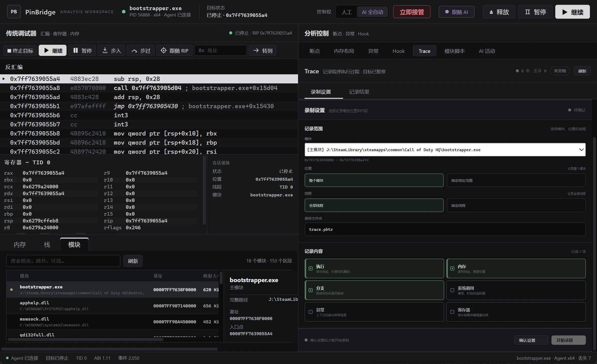The image size is (597, 364).
Task: Switch to the 内存 bottom tab
Action: click(x=20, y=244)
